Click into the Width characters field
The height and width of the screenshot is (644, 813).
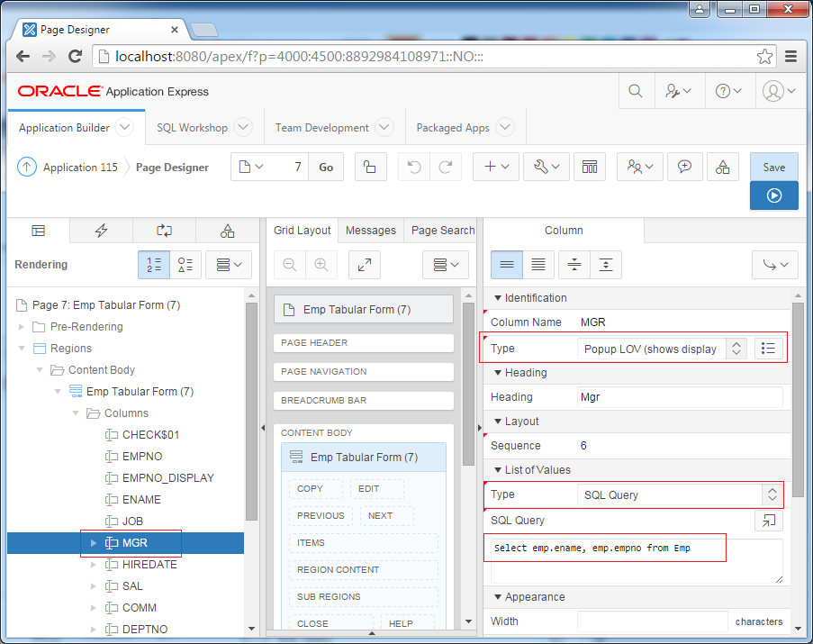(652, 621)
